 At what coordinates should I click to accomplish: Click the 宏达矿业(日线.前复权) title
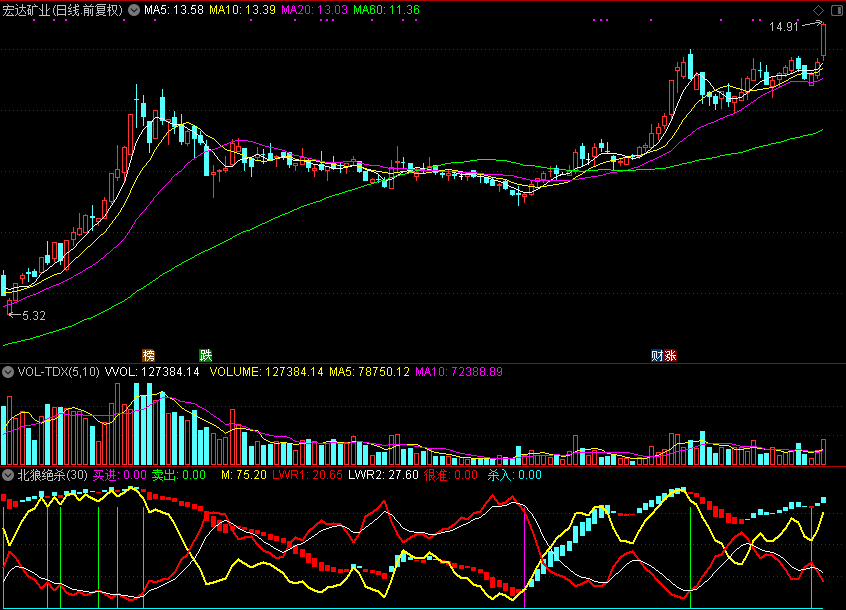click(x=63, y=10)
